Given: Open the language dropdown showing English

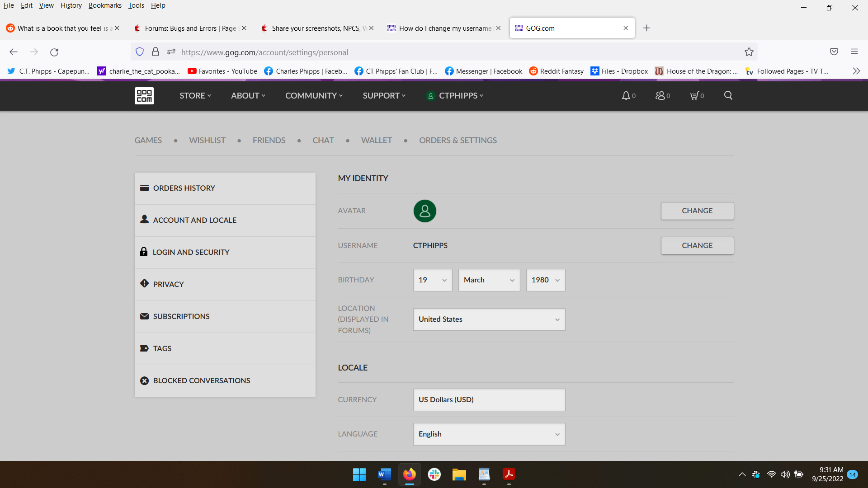Looking at the screenshot, I should pyautogui.click(x=489, y=434).
